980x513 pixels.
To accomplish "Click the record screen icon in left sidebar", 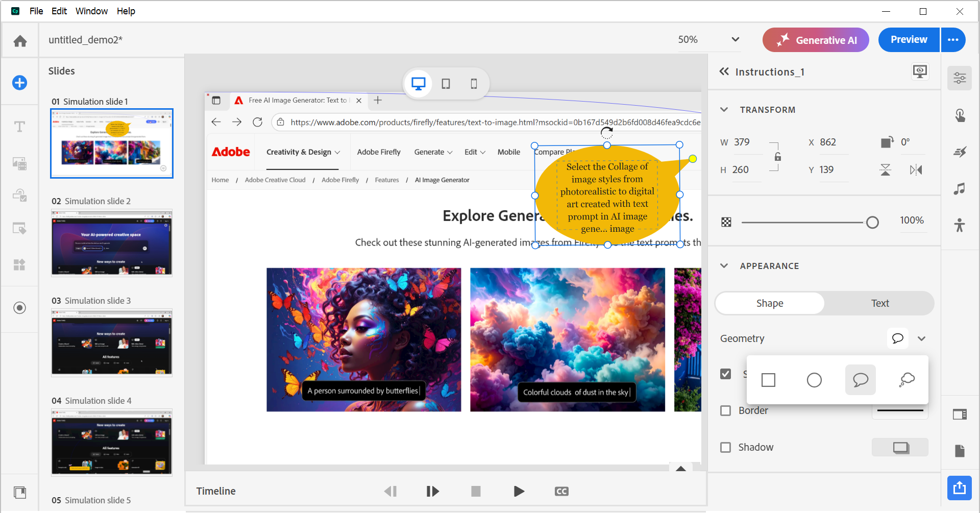I will point(19,308).
